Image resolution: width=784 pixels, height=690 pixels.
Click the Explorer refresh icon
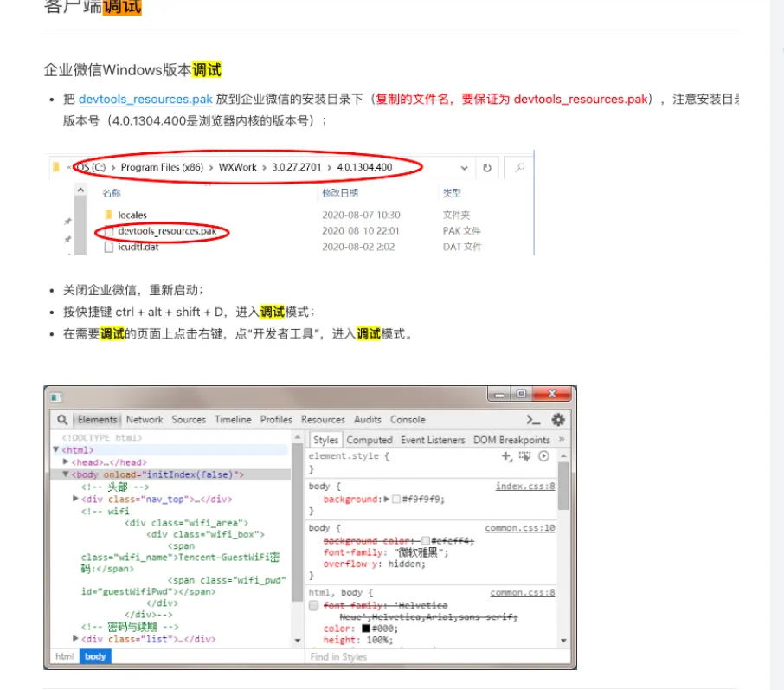(x=487, y=168)
